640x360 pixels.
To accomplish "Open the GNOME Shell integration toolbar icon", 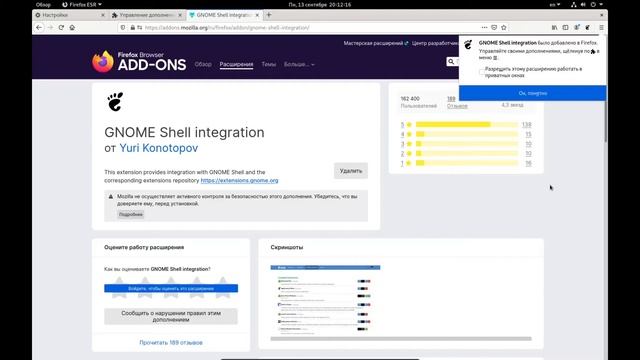I will point(588,27).
